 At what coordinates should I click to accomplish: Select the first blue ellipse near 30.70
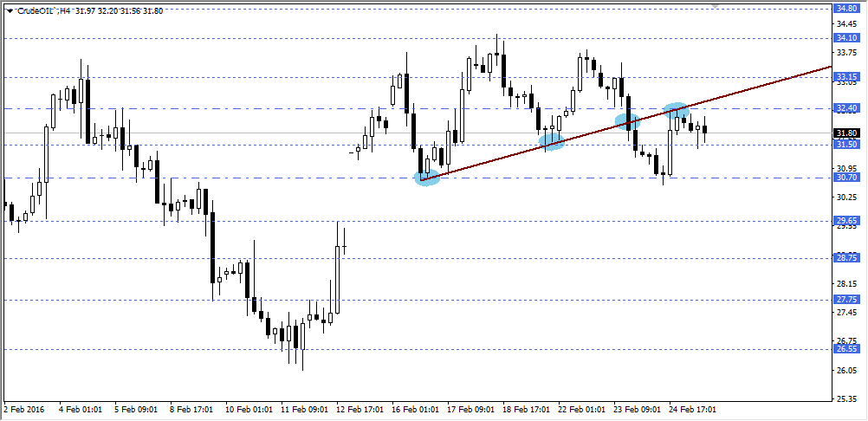(x=427, y=178)
